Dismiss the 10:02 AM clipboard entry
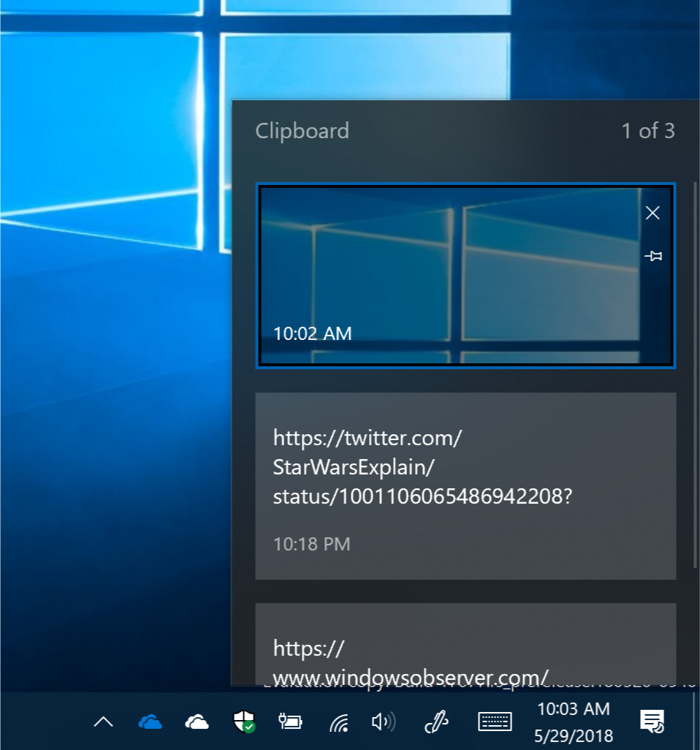Viewport: 700px width, 750px height. pyautogui.click(x=653, y=213)
